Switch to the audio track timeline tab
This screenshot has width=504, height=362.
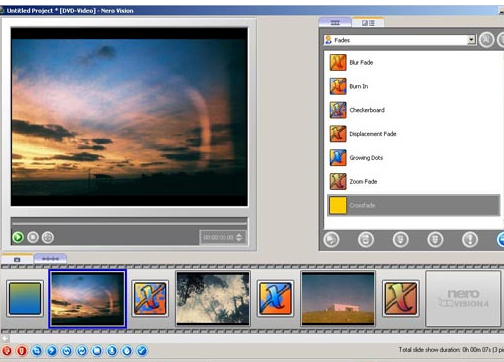tap(50, 259)
